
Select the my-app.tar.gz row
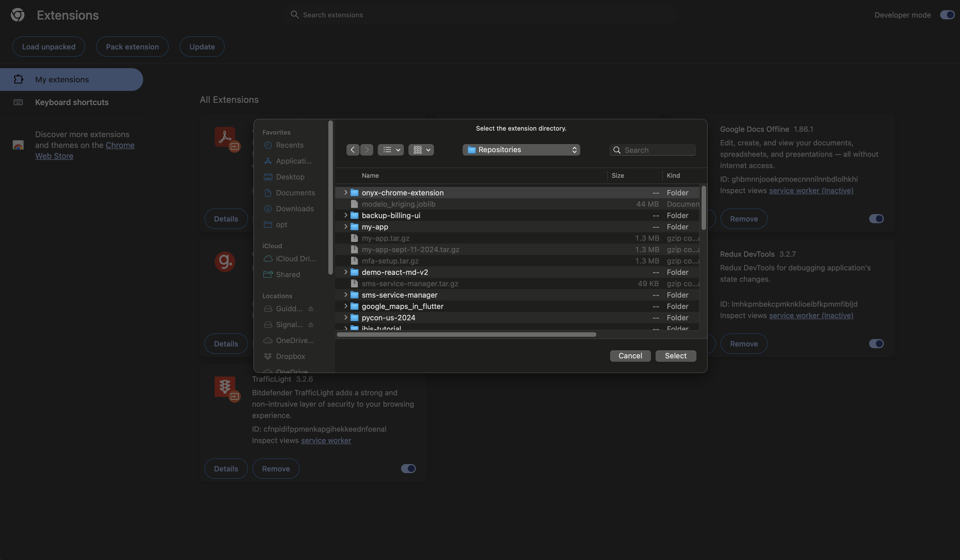coord(517,238)
